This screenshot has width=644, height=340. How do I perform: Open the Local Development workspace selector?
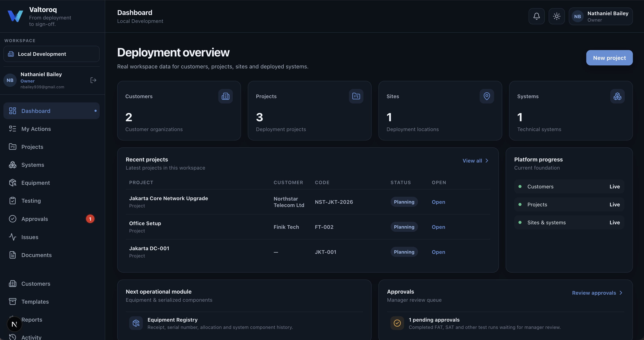(52, 54)
